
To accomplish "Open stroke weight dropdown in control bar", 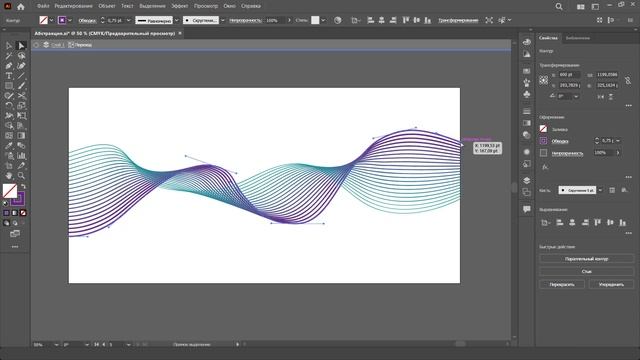I will 129,20.
